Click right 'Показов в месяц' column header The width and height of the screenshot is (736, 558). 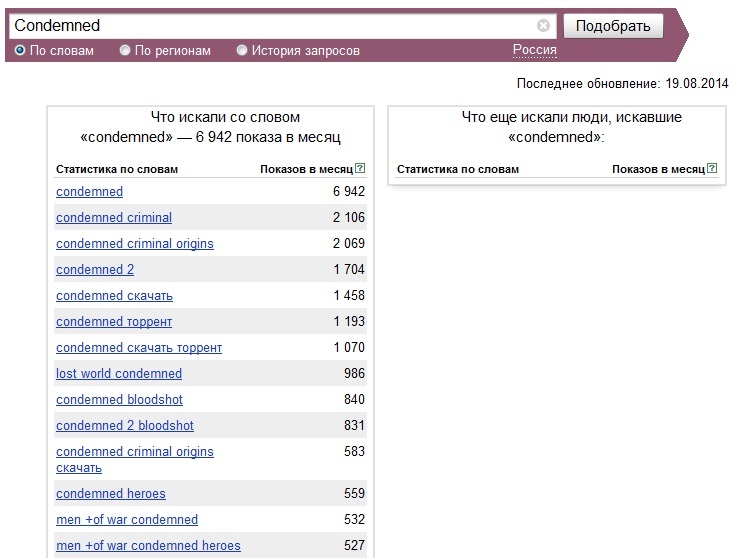659,169
